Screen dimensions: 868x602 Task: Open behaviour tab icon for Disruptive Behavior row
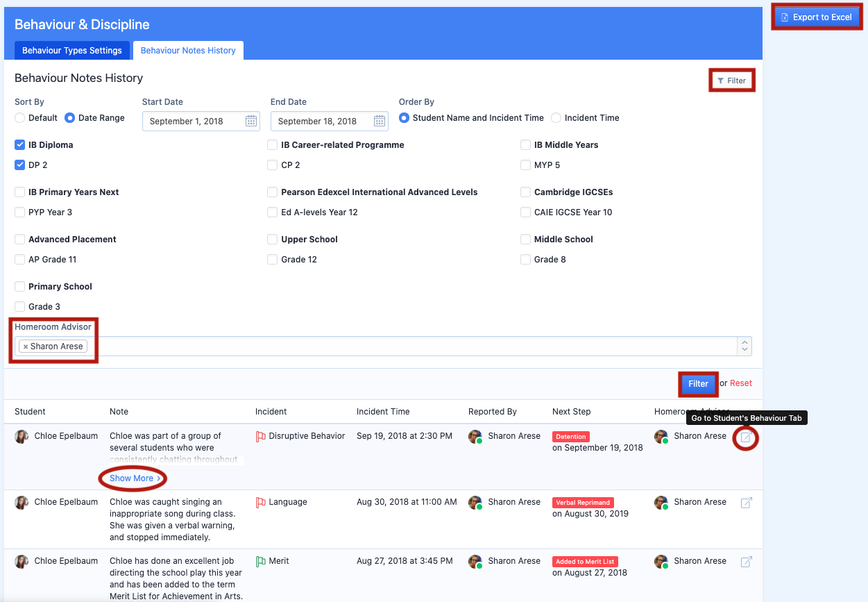[746, 437]
